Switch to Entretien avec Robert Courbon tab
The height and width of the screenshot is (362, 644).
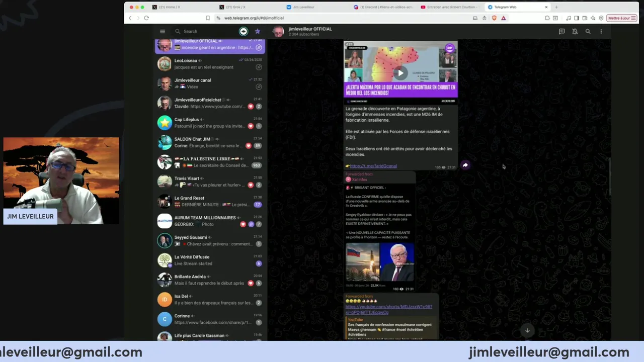(x=450, y=7)
